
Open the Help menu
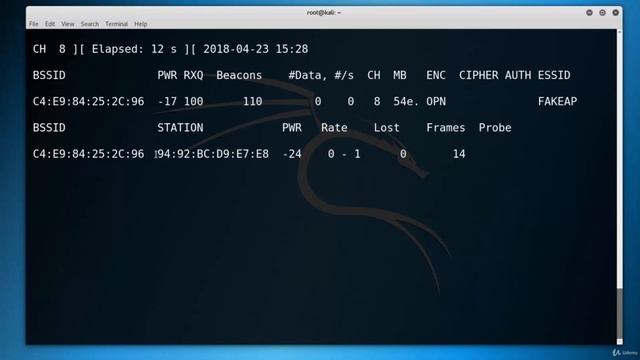140,24
